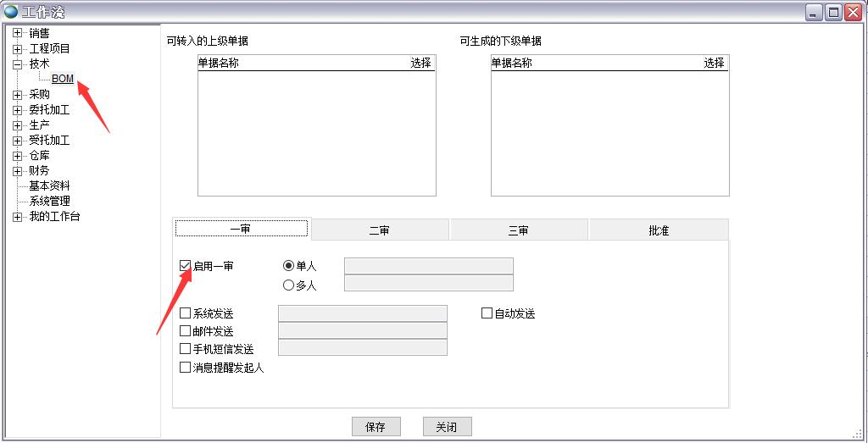868x443 pixels.
Task: Uncheck the 启用一审 checkbox
Action: 186,266
